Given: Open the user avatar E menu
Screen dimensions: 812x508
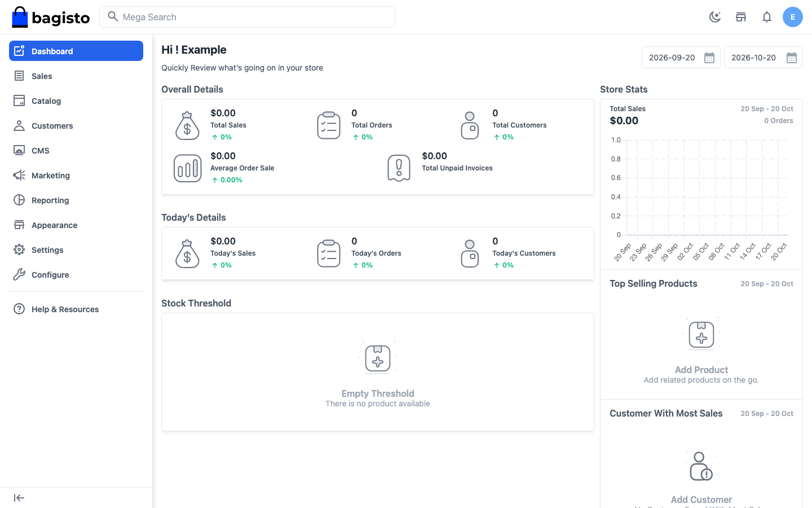Looking at the screenshot, I should [x=793, y=17].
